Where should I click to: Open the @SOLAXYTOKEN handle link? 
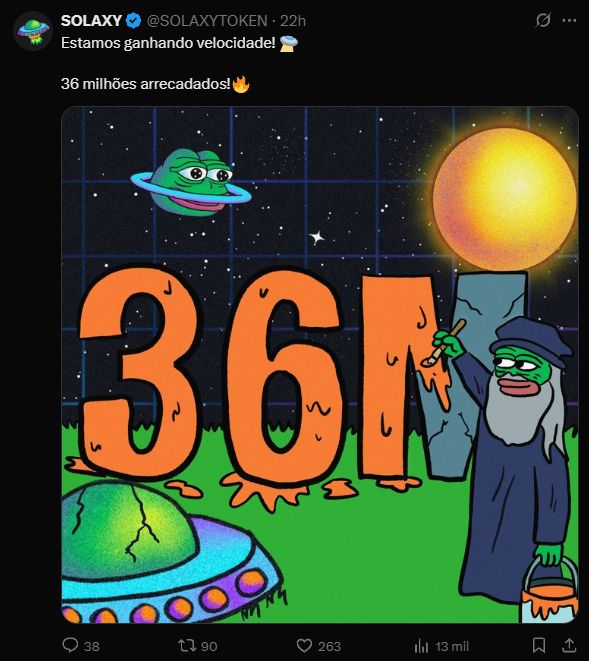point(207,21)
